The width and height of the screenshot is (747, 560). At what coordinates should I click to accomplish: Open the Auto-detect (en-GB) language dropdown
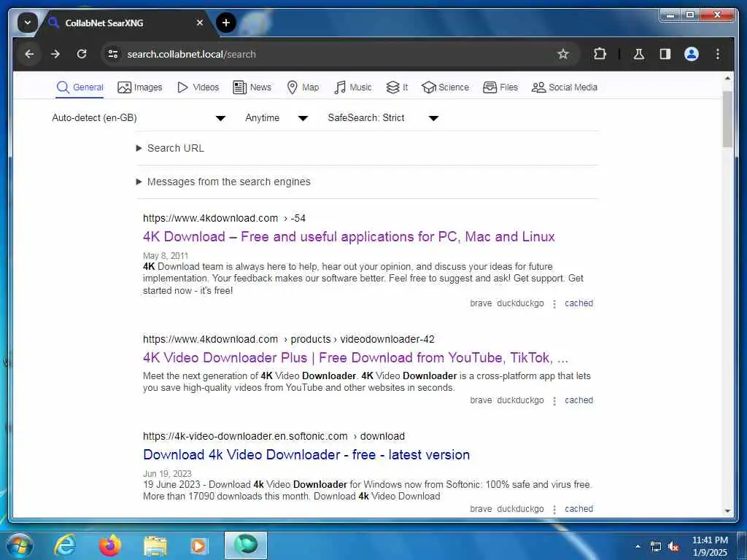tap(139, 118)
